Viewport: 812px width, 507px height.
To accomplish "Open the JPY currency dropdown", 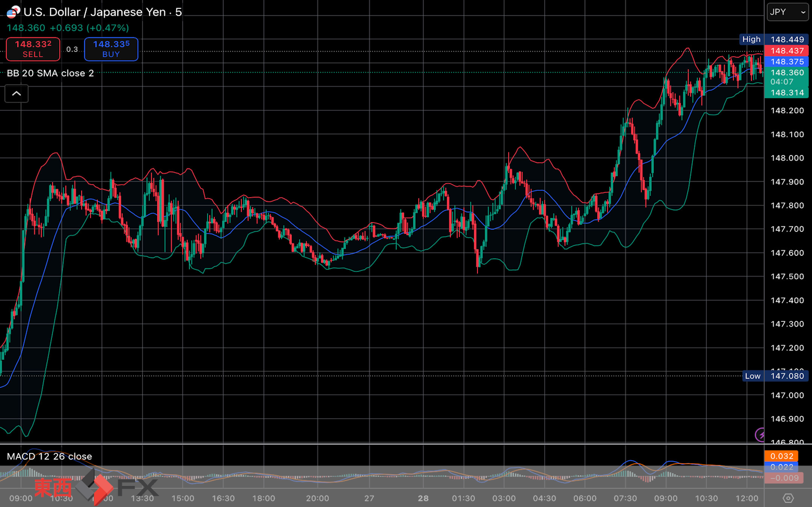I will (x=787, y=12).
